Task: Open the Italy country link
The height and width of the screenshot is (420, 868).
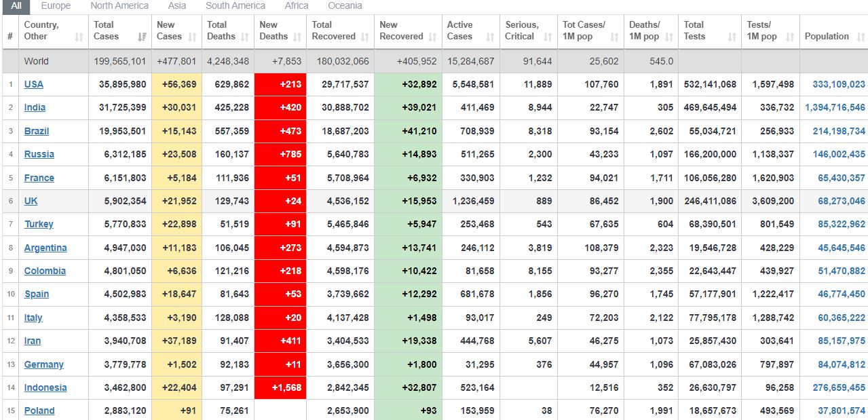Action: [x=33, y=318]
